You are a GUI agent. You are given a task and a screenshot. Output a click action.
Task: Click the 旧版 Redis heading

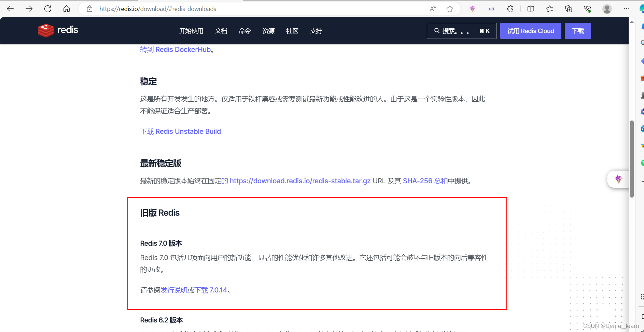pyautogui.click(x=160, y=213)
